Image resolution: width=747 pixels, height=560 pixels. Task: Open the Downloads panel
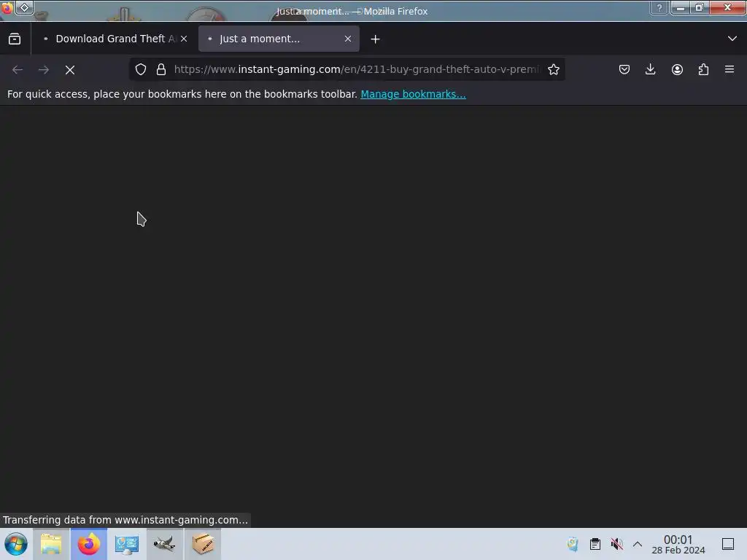point(650,69)
